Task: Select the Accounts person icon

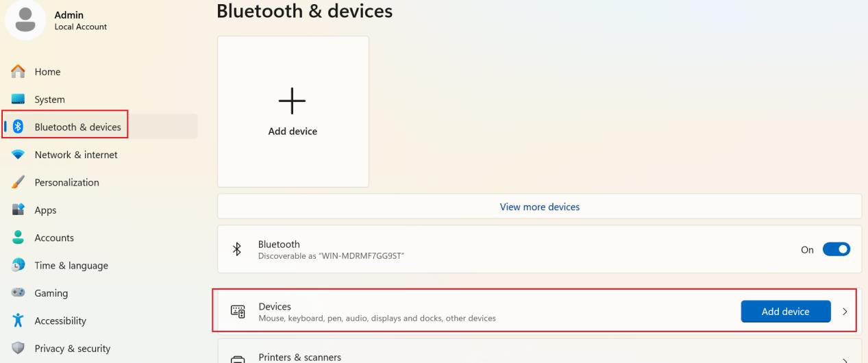Action: 18,238
